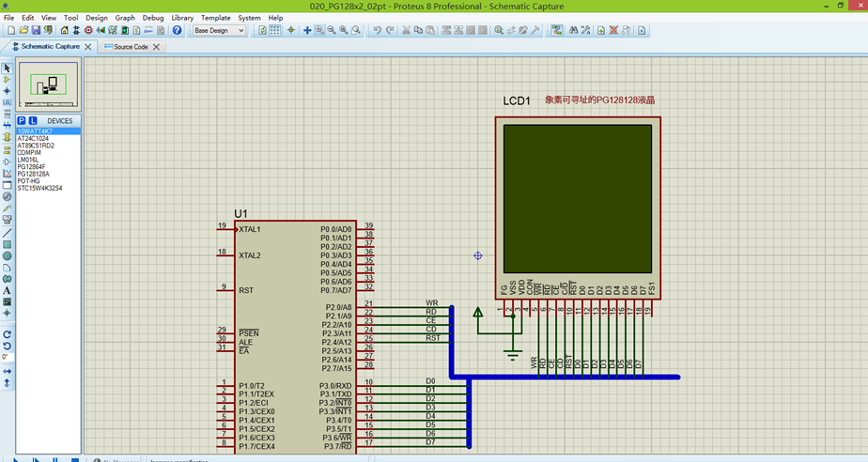Open the Library menu
This screenshot has width=868, height=462.
(182, 18)
